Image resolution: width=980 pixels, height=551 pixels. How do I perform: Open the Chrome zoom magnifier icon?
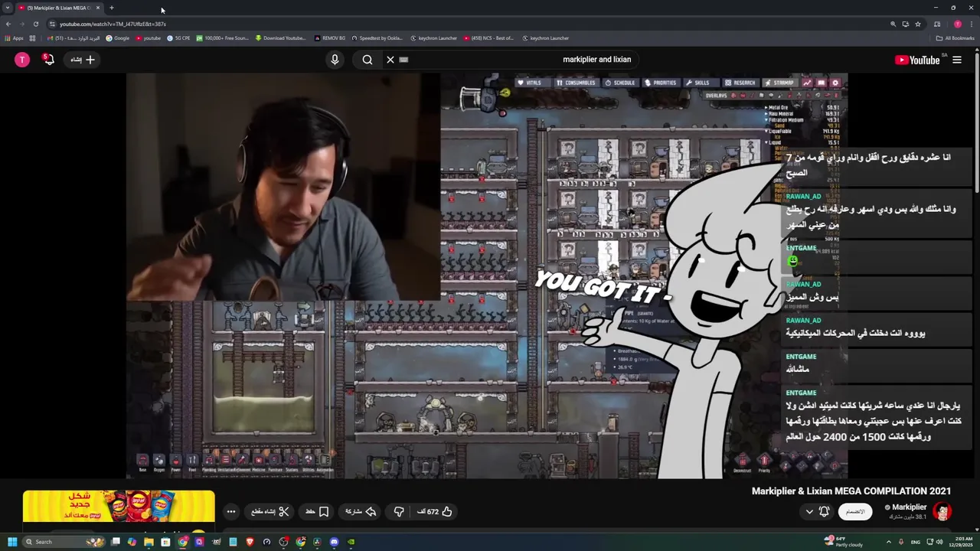(x=893, y=24)
